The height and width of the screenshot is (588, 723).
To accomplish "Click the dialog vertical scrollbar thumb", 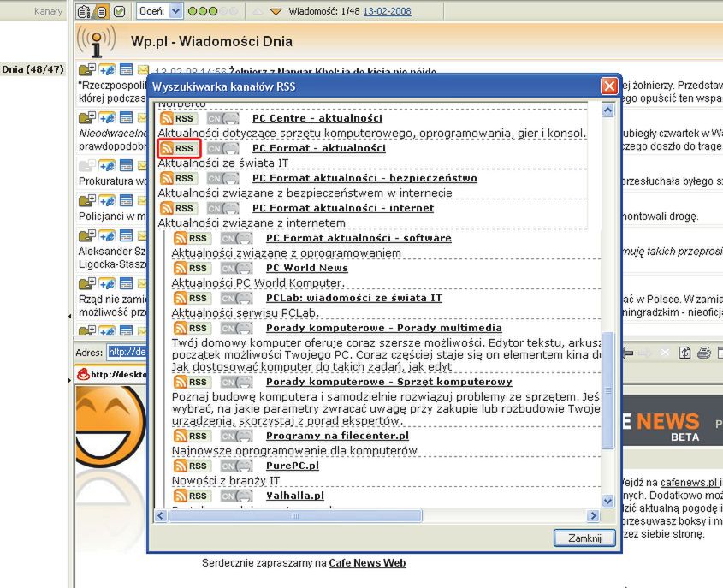I will point(608,389).
